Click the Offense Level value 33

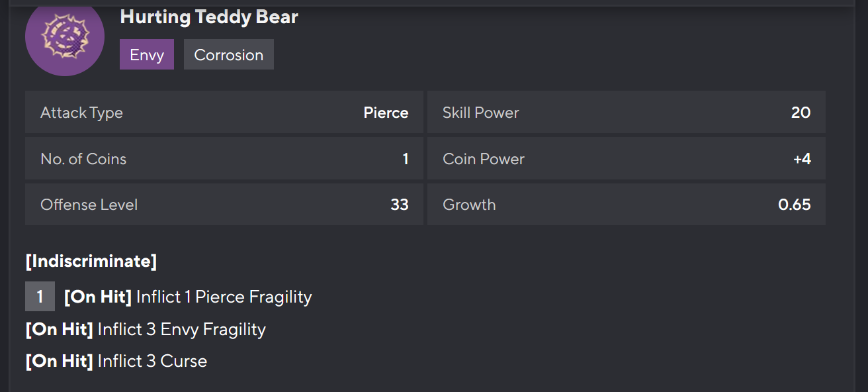[399, 205]
